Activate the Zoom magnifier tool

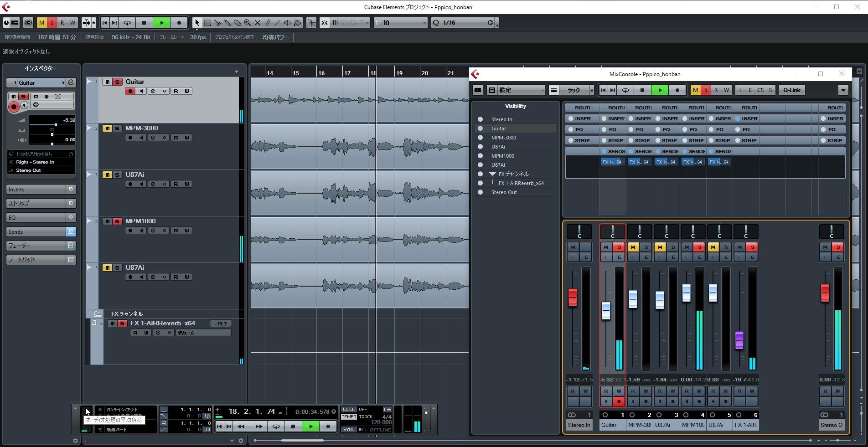point(248,23)
